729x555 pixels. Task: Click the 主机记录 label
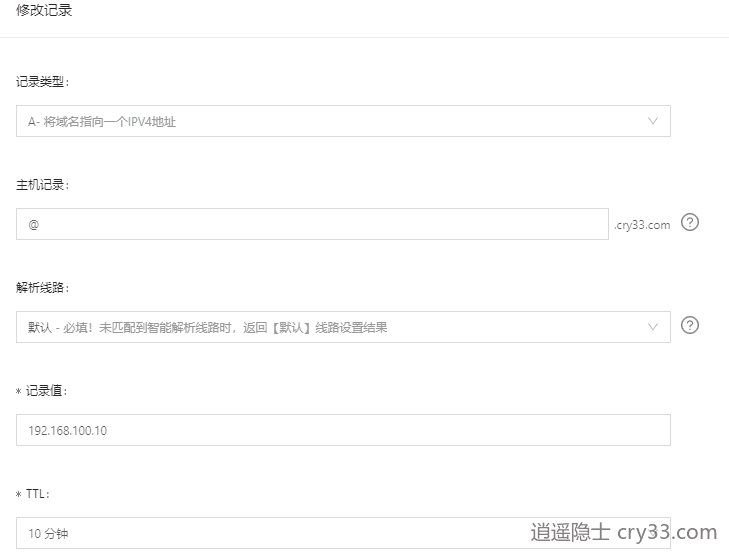click(42, 185)
